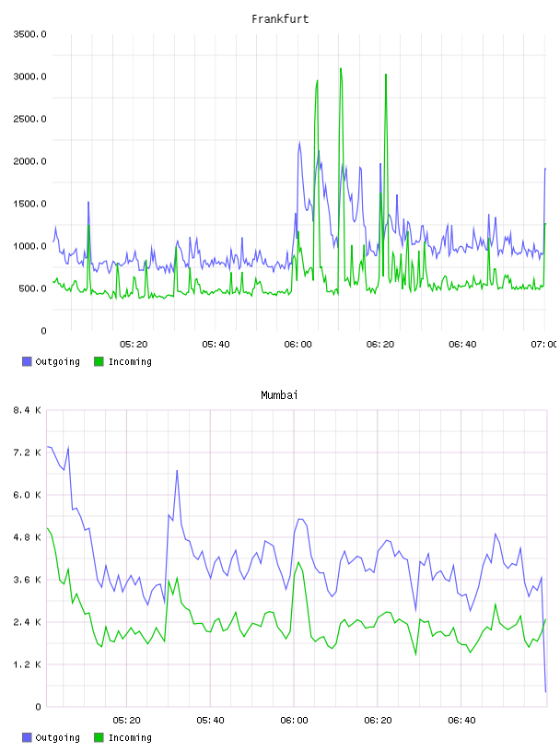The image size is (560, 752).
Task: Click the 07:00 time label on Frankfurt chart
Action: (x=543, y=345)
